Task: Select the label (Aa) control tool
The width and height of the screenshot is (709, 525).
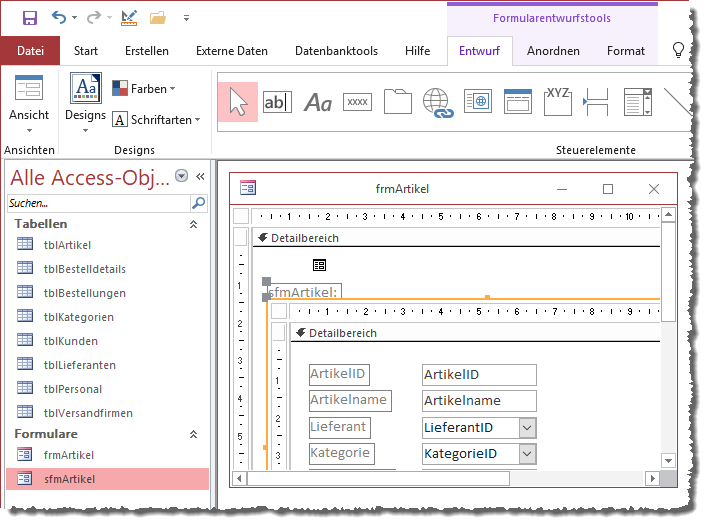Action: click(318, 102)
